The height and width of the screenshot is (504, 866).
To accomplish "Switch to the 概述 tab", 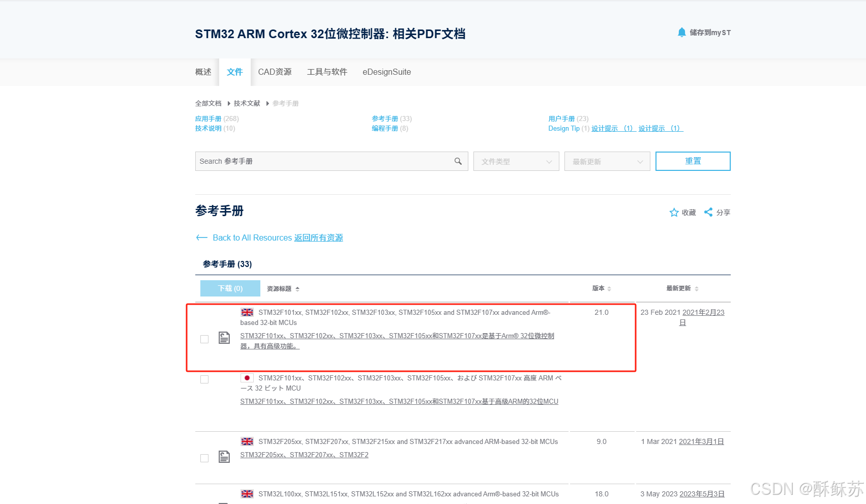I will (x=203, y=72).
